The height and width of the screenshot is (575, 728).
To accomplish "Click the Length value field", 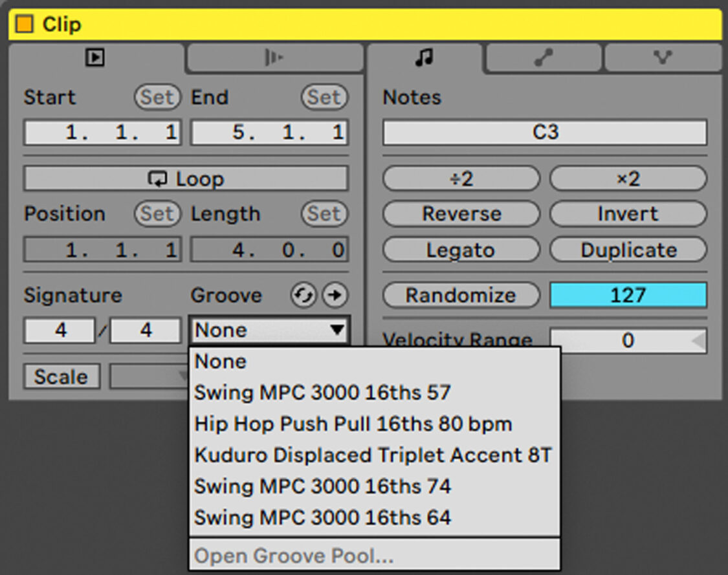I will pyautogui.click(x=269, y=249).
